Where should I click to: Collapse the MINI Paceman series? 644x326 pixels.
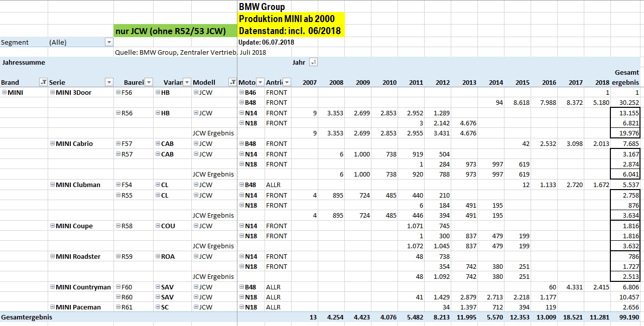[x=53, y=307]
